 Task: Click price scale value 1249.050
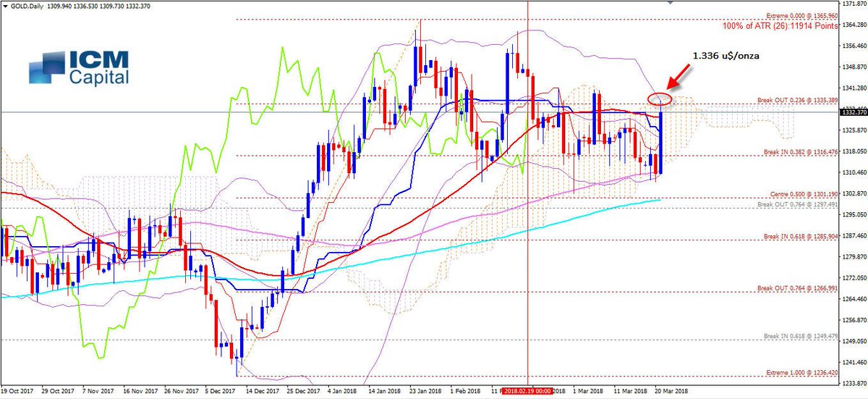pos(854,342)
